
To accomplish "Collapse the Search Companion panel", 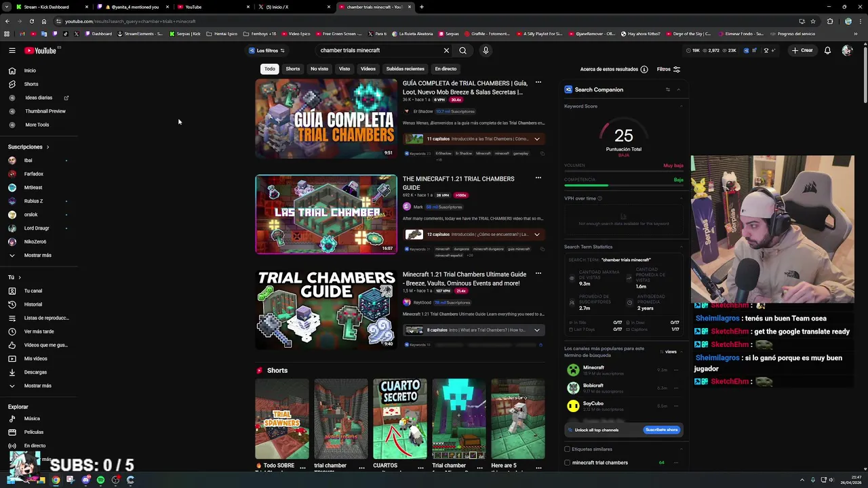I will [x=678, y=89].
